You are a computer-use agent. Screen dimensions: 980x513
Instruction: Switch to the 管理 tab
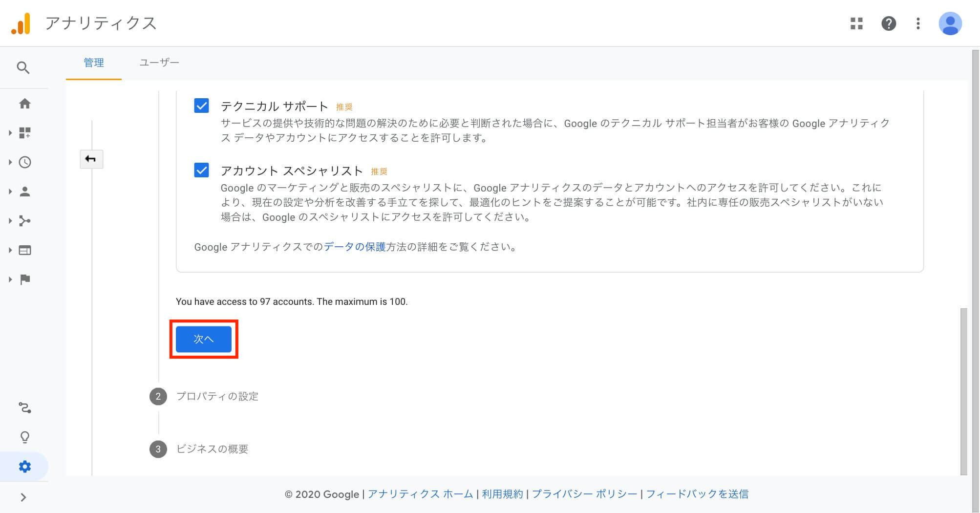(94, 63)
